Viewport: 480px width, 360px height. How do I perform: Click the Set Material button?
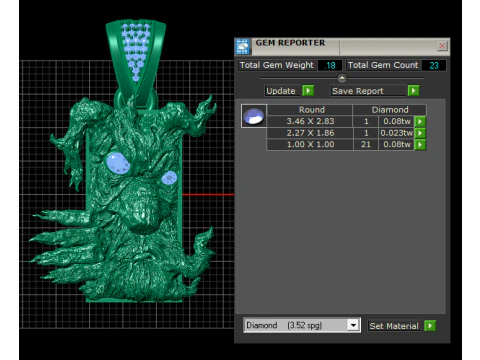(395, 326)
